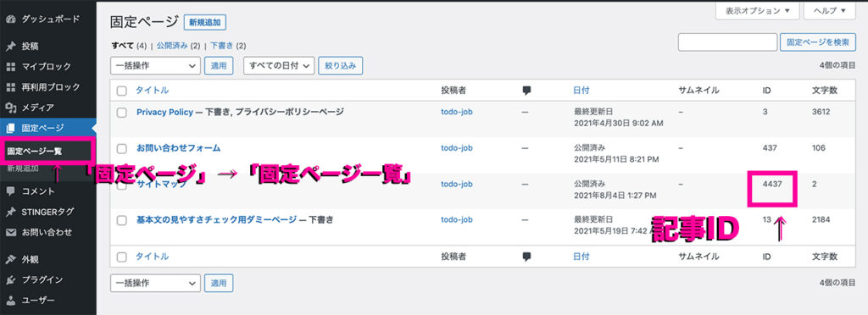Viewport: 868px width, 315px height.
Task: Click the お問い合わせ envelope icon
Action: tap(10, 232)
